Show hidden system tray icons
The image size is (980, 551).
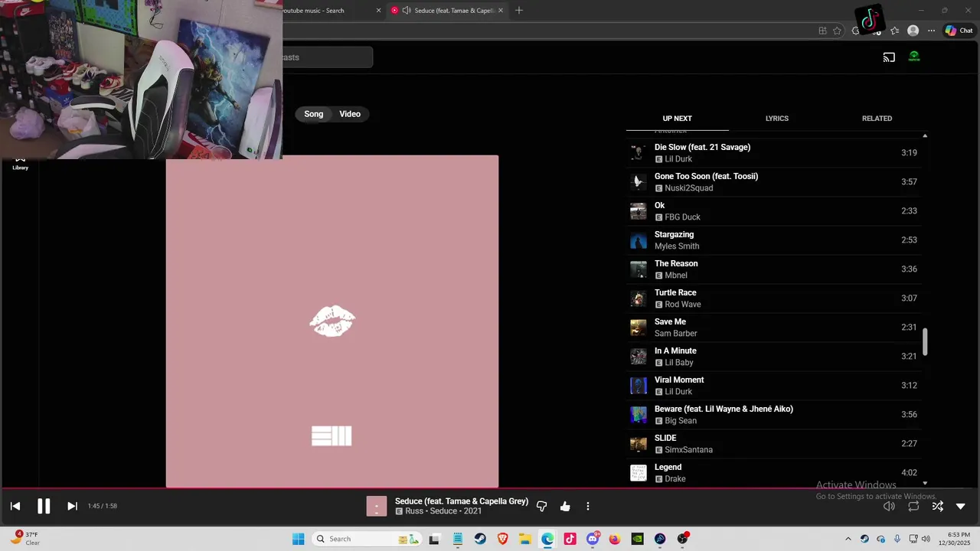(848, 539)
